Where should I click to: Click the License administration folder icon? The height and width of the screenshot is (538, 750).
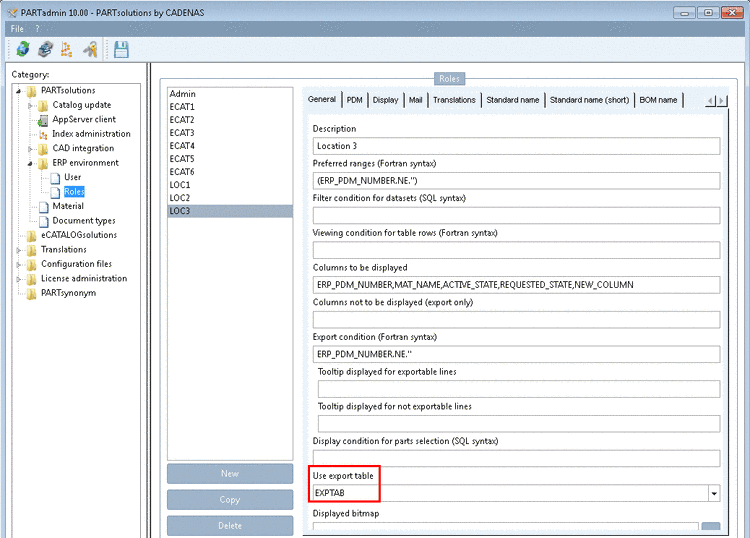click(32, 279)
